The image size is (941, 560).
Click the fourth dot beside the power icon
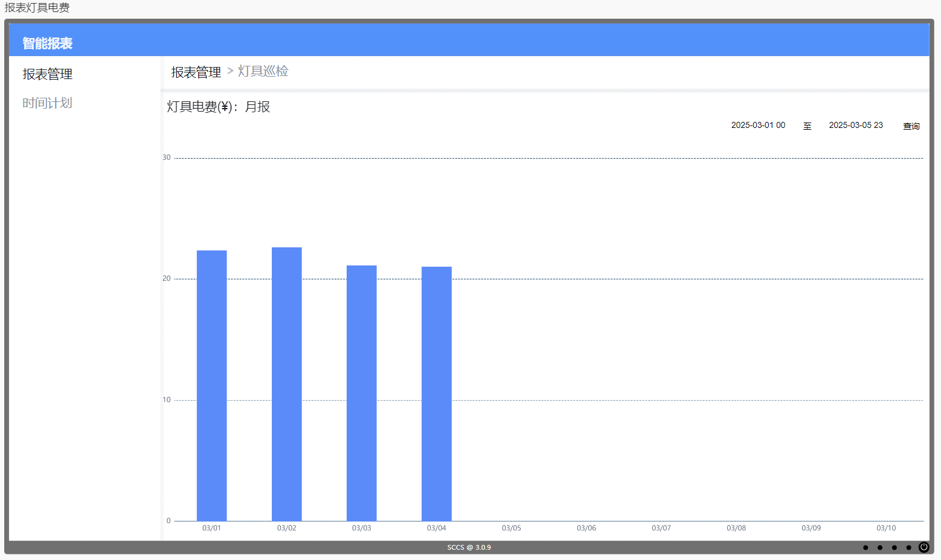click(909, 548)
